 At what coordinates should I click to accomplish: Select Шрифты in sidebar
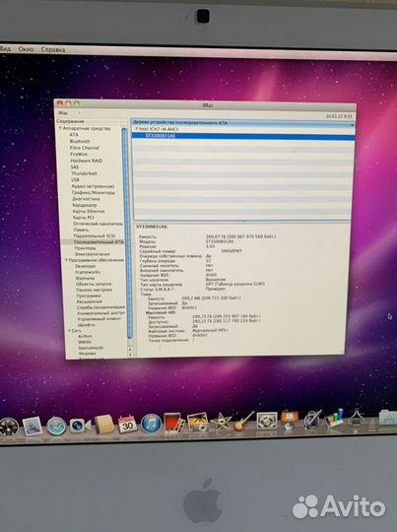pyautogui.click(x=86, y=325)
